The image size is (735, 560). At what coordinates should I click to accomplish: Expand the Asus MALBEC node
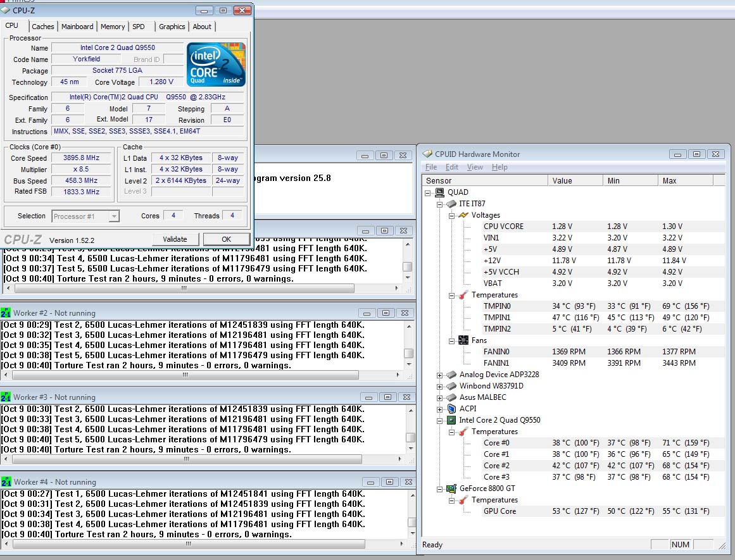[x=440, y=398]
